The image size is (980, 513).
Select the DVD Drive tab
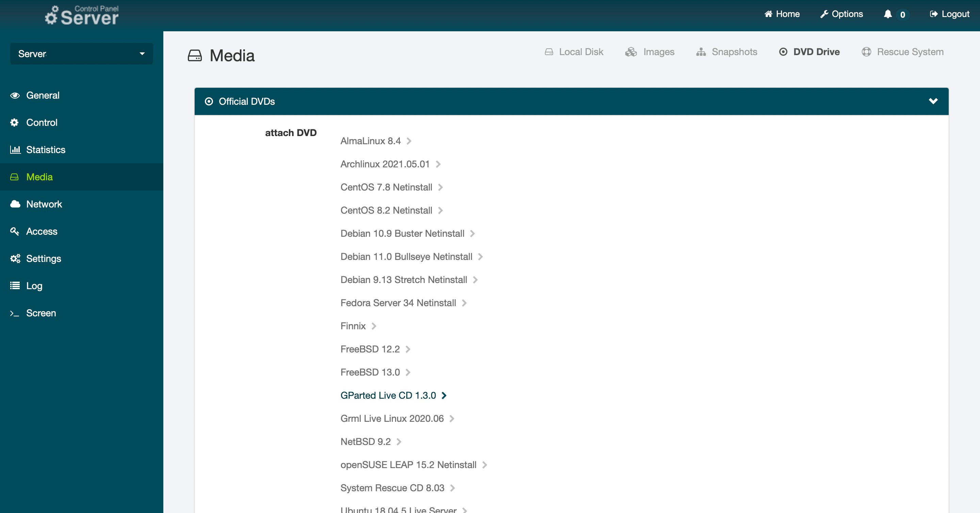pyautogui.click(x=809, y=52)
